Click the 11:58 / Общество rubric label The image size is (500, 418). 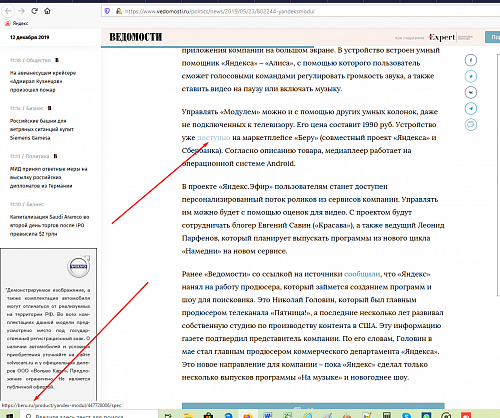(x=30, y=60)
